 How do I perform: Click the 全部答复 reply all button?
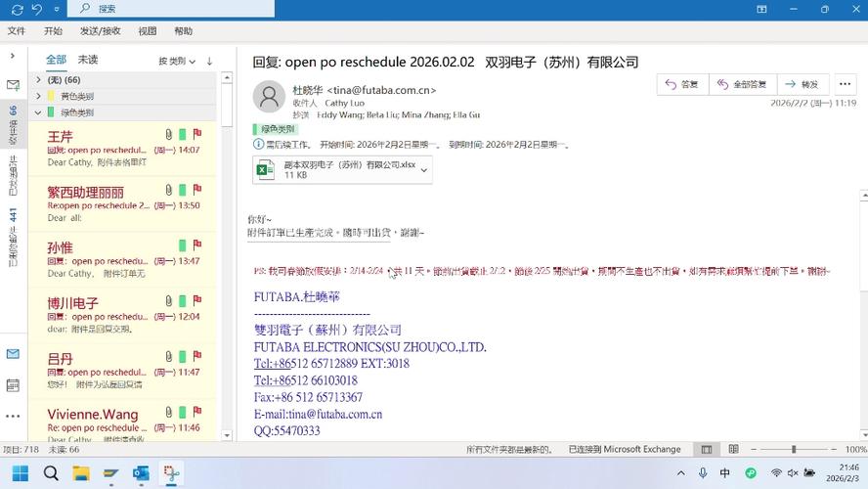742,84
